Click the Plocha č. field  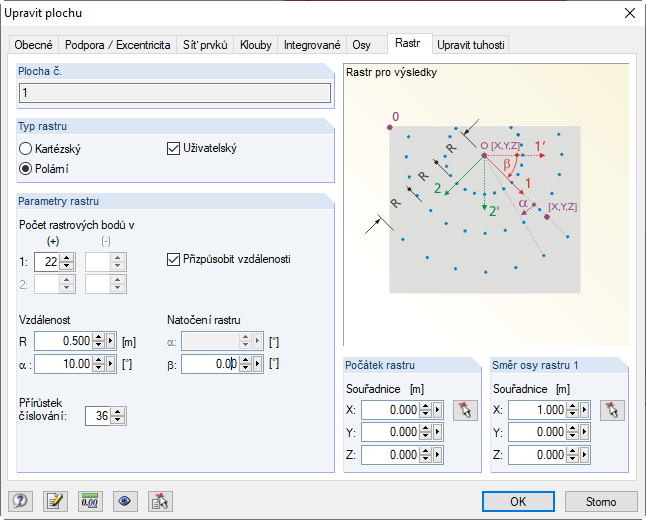pyautogui.click(x=175, y=93)
